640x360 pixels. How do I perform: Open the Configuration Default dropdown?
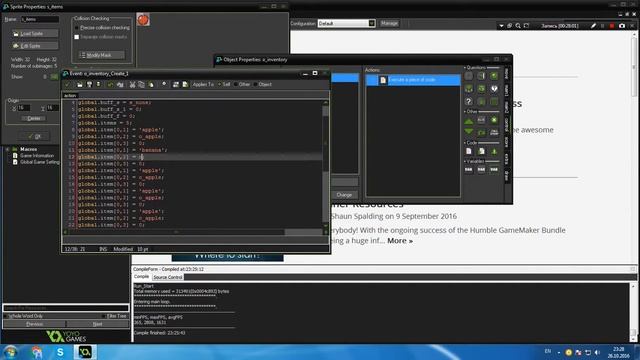click(371, 23)
